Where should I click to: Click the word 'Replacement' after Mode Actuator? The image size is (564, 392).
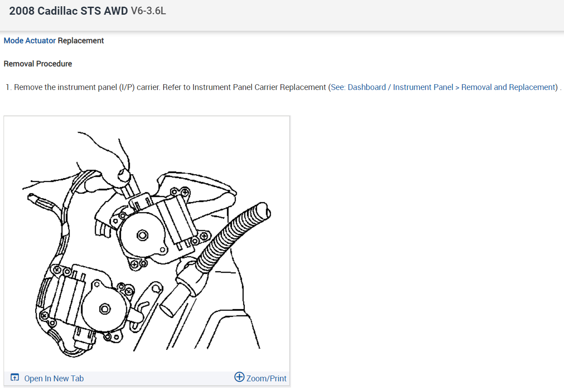81,41
